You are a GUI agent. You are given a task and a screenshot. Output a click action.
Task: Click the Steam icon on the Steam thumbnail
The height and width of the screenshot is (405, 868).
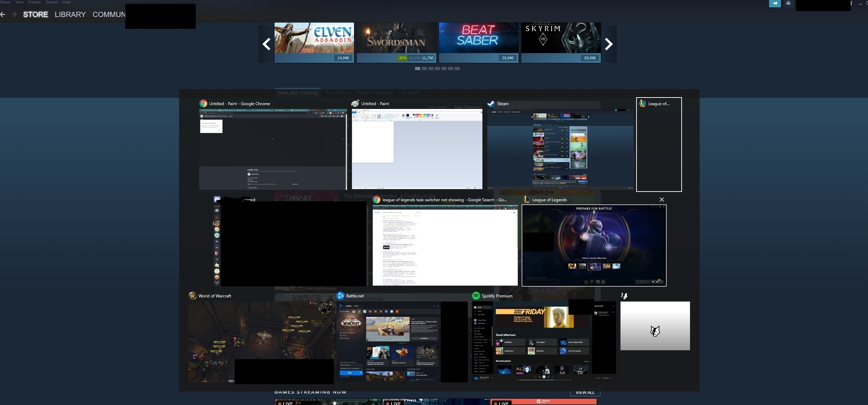click(x=491, y=103)
